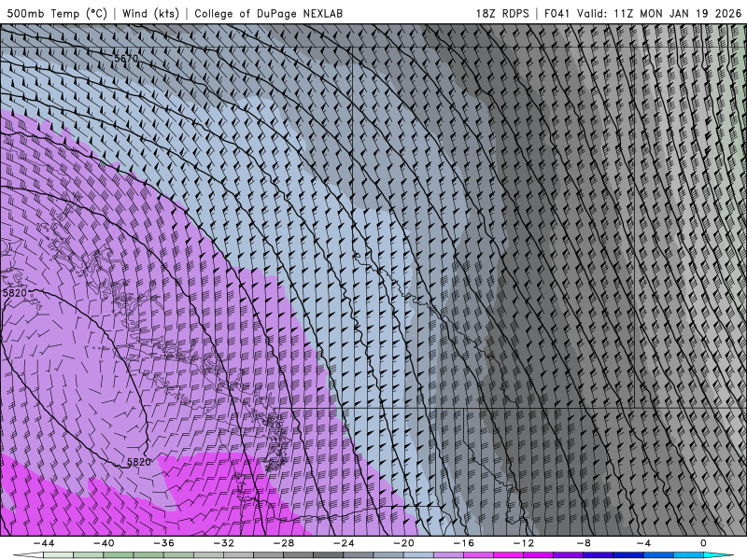Image resolution: width=747 pixels, height=560 pixels.
Task: Click the -28 colorbar tick label
Action: point(284,543)
